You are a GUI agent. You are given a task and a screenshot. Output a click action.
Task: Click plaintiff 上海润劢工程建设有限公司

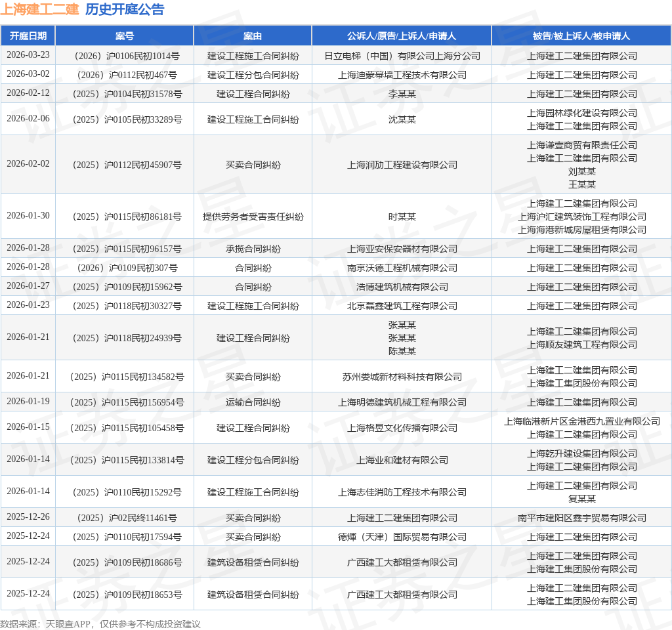coord(402,165)
